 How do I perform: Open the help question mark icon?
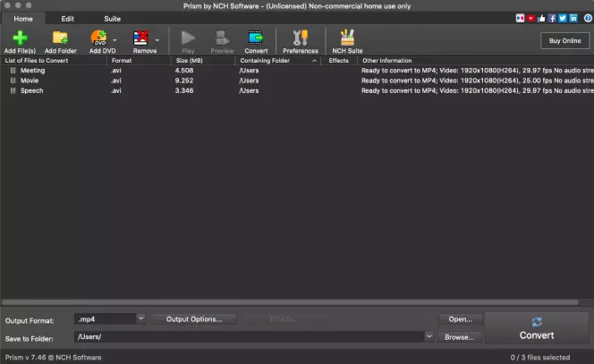(588, 18)
